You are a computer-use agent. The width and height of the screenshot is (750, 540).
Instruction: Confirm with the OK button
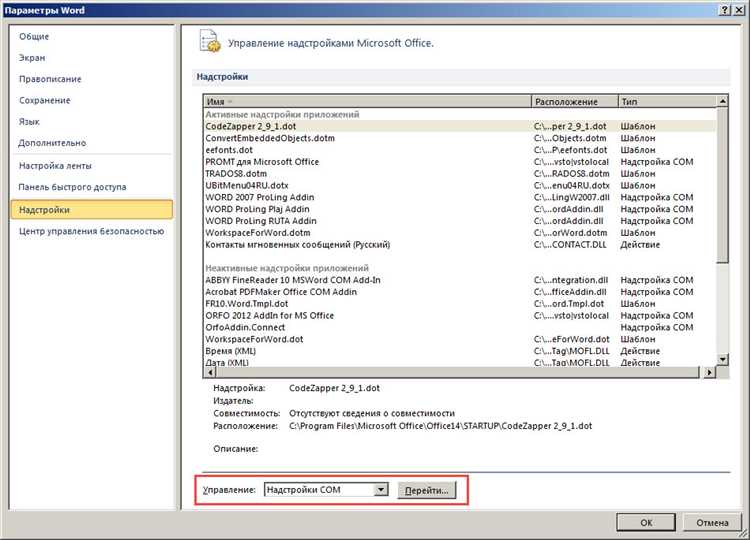click(646, 522)
